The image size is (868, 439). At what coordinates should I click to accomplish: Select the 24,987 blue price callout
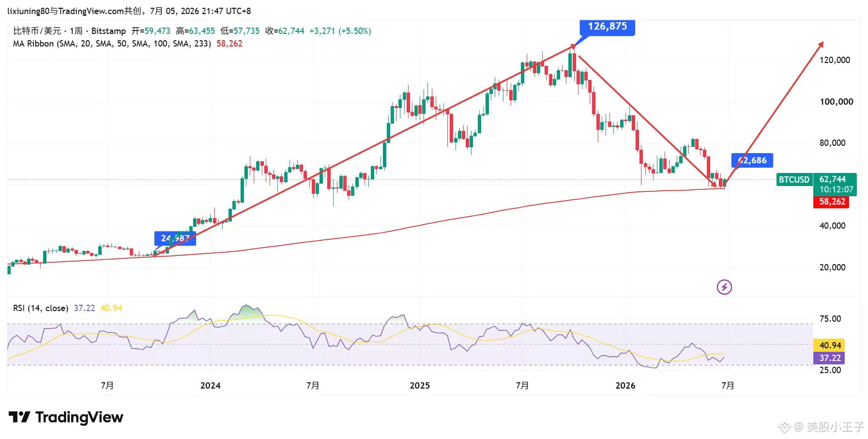point(175,238)
